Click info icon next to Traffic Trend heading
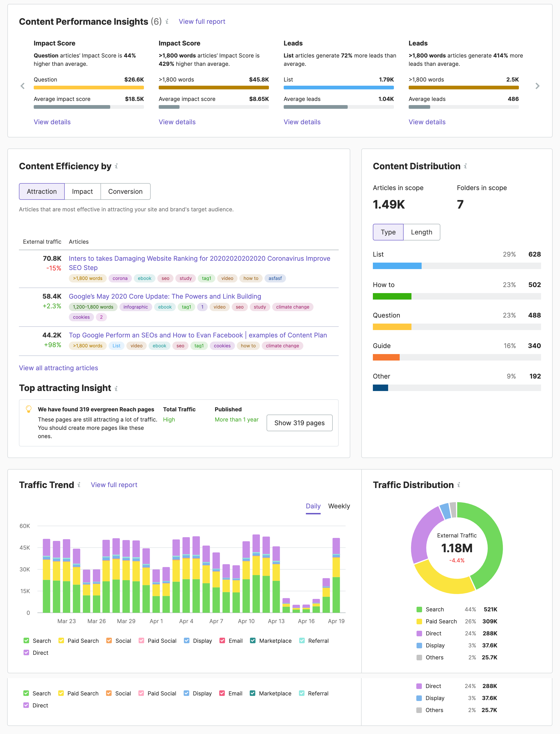Screen dimensions: 560x734 [79, 485]
